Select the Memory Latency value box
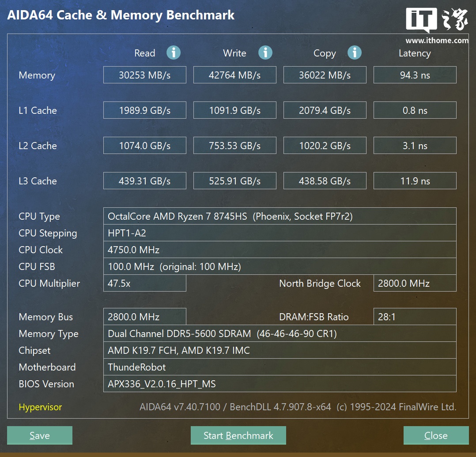This screenshot has height=457, width=476. pyautogui.click(x=415, y=75)
